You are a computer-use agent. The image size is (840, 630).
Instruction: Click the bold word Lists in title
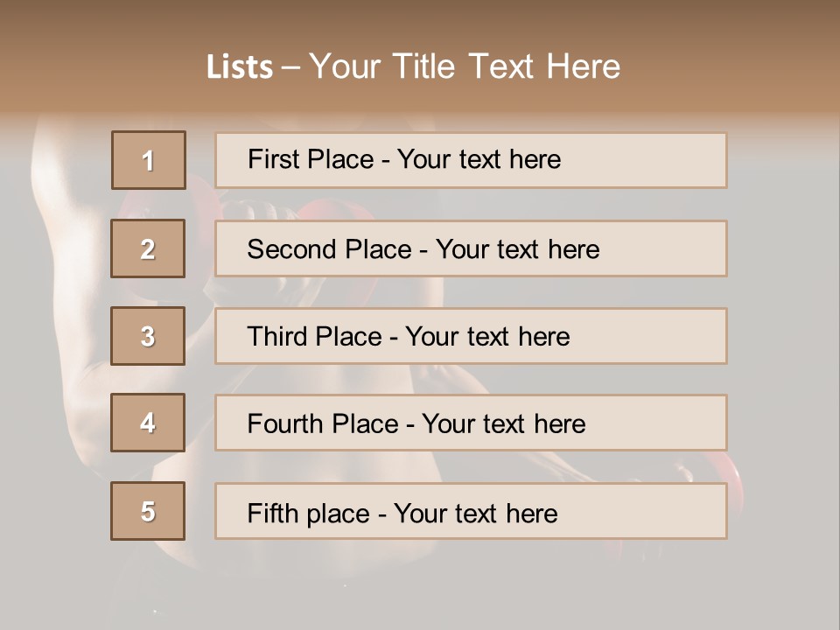240,66
